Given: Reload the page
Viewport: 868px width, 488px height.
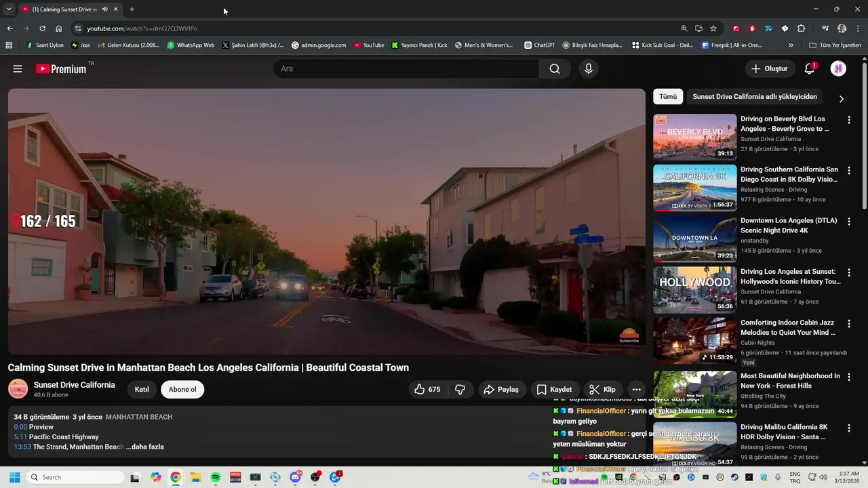Looking at the screenshot, I should [x=42, y=28].
